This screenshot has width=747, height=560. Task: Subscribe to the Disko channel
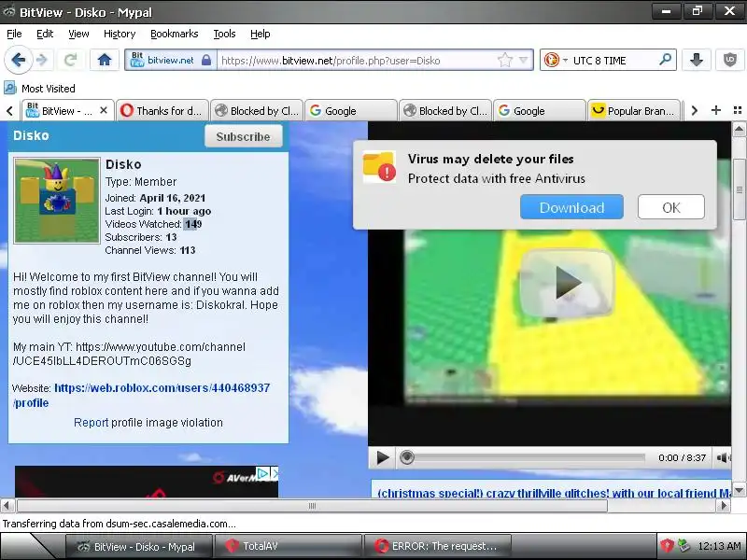[x=244, y=136]
